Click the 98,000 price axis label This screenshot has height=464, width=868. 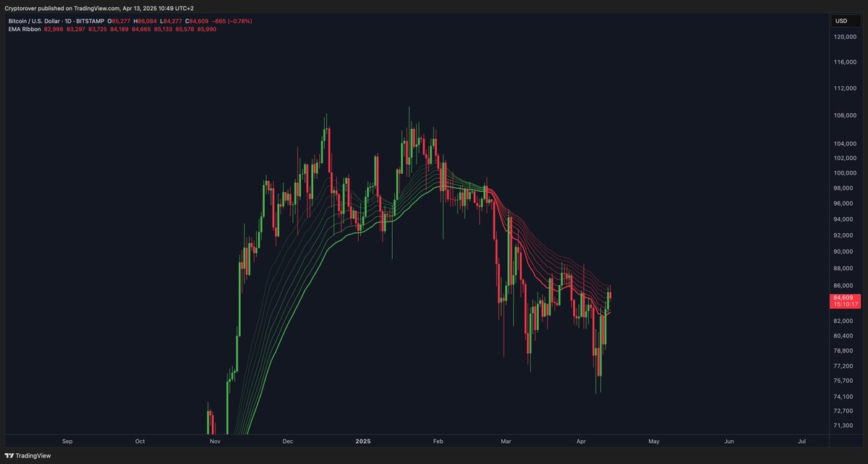pos(844,188)
